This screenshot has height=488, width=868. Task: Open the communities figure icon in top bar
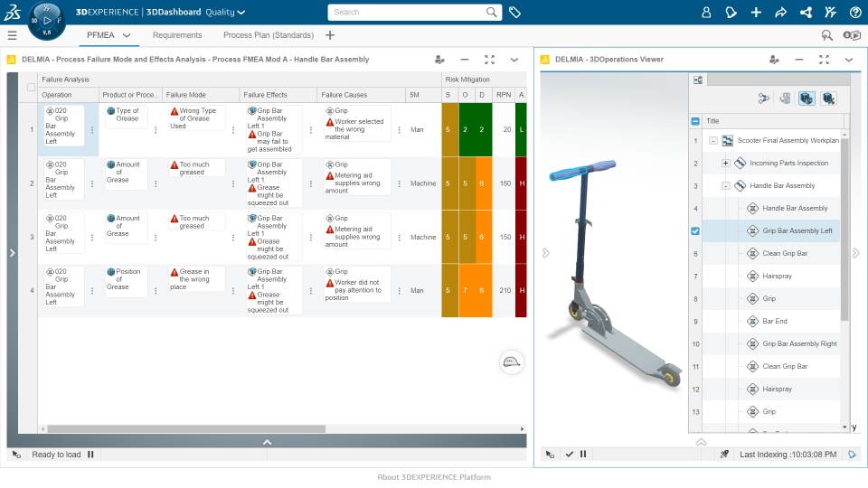[x=830, y=12]
